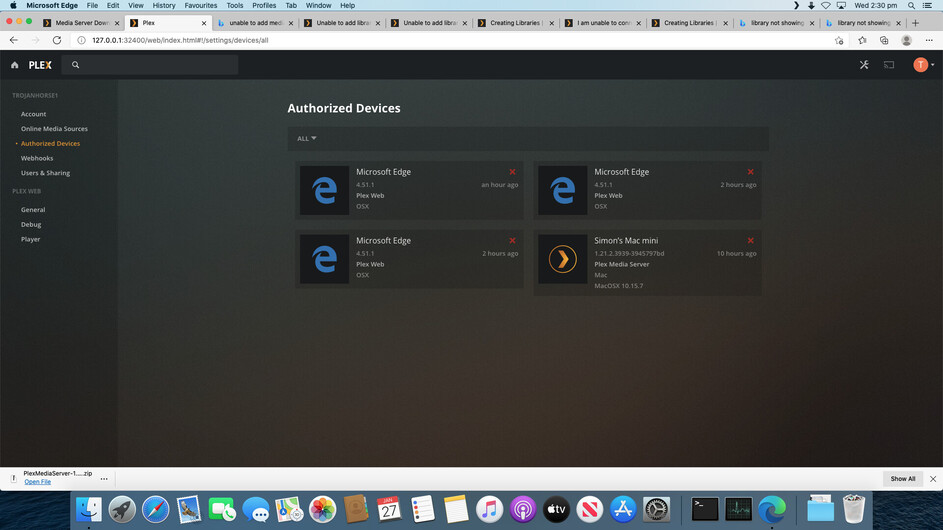
Task: Open Edge Settings and more menu
Action: 929,40
